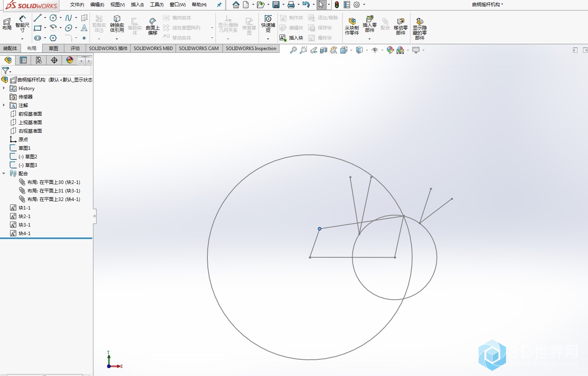Click the Edit Appearance color ball icon

tap(390, 50)
